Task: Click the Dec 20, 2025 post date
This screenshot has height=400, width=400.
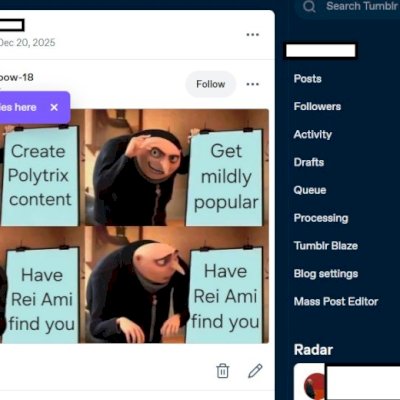Action: [27, 43]
